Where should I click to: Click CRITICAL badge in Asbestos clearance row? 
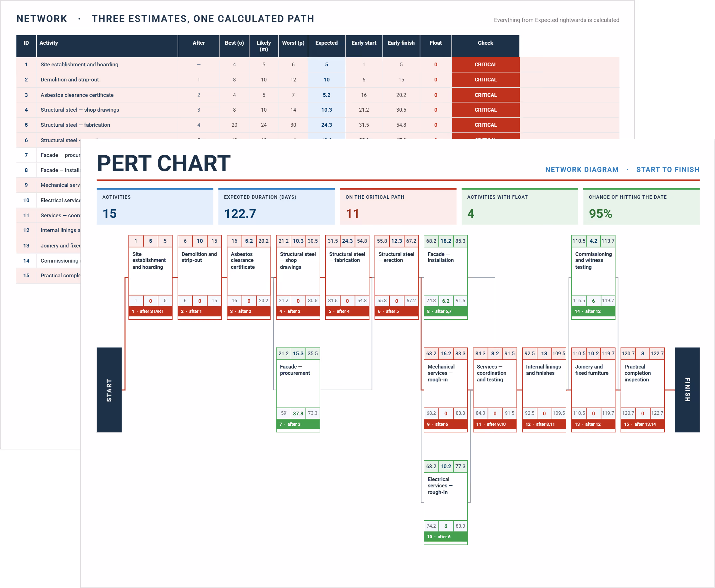[486, 95]
